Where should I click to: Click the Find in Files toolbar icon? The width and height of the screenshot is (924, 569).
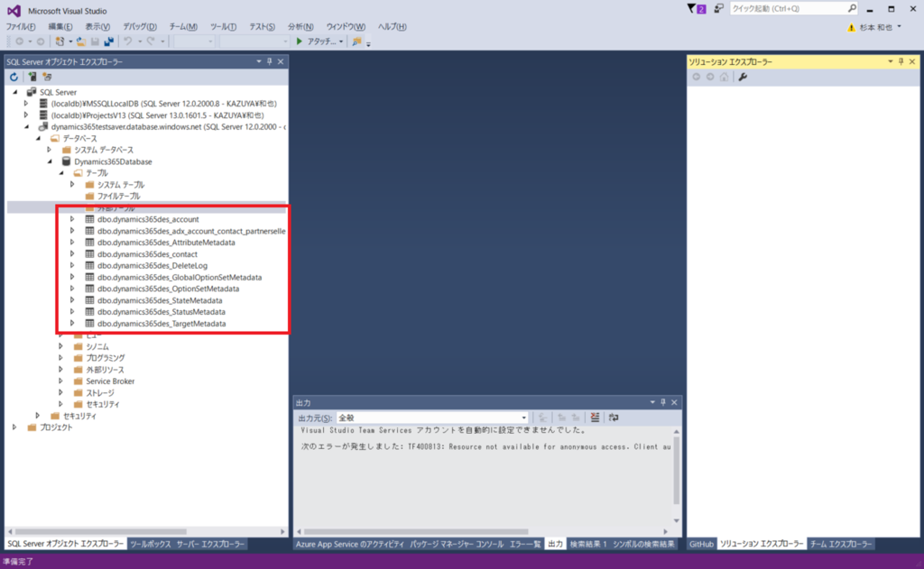coord(356,41)
